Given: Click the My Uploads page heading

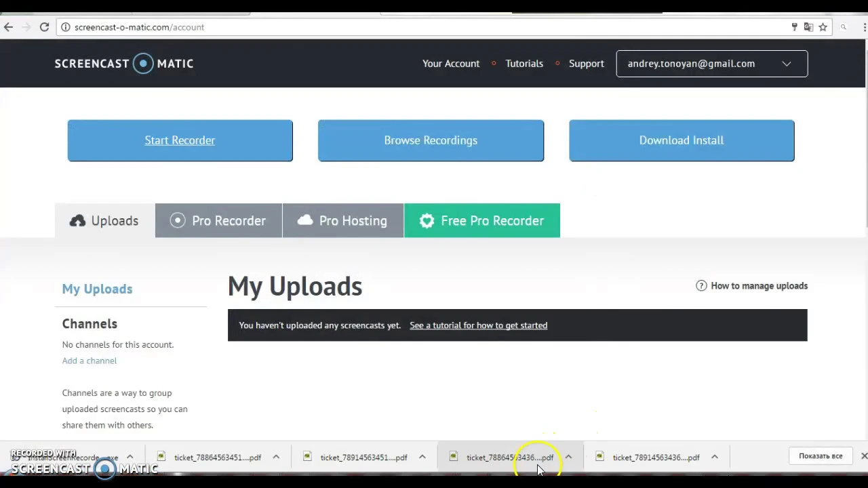Looking at the screenshot, I should tap(295, 287).
